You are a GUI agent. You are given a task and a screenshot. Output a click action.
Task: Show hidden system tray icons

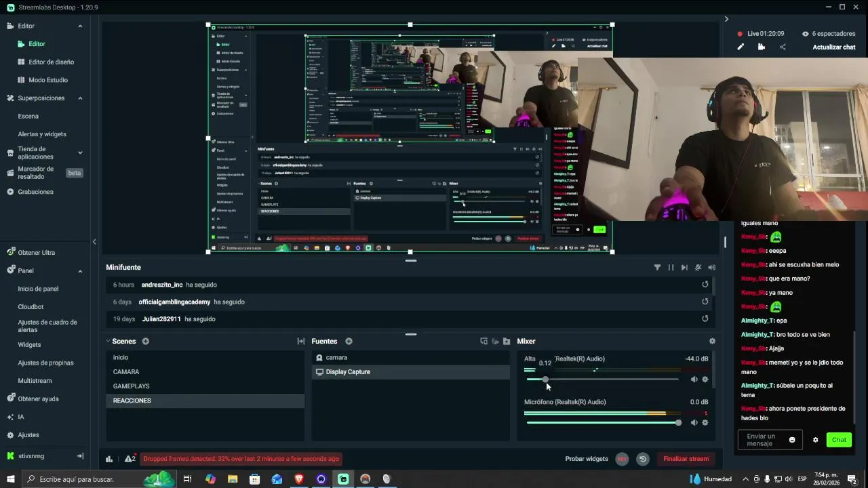coord(746,479)
